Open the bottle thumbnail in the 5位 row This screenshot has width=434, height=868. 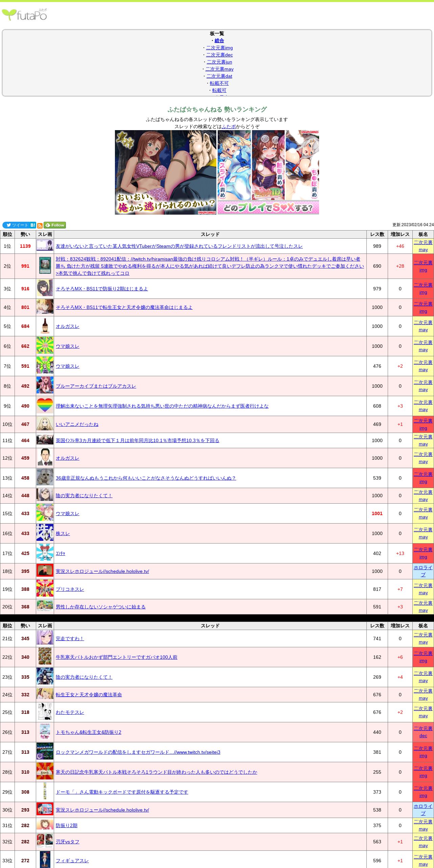[x=45, y=326]
